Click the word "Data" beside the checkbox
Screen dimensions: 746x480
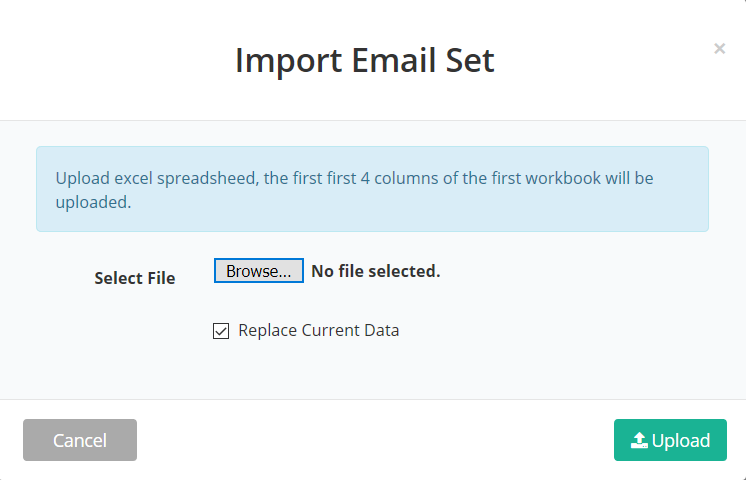click(380, 330)
